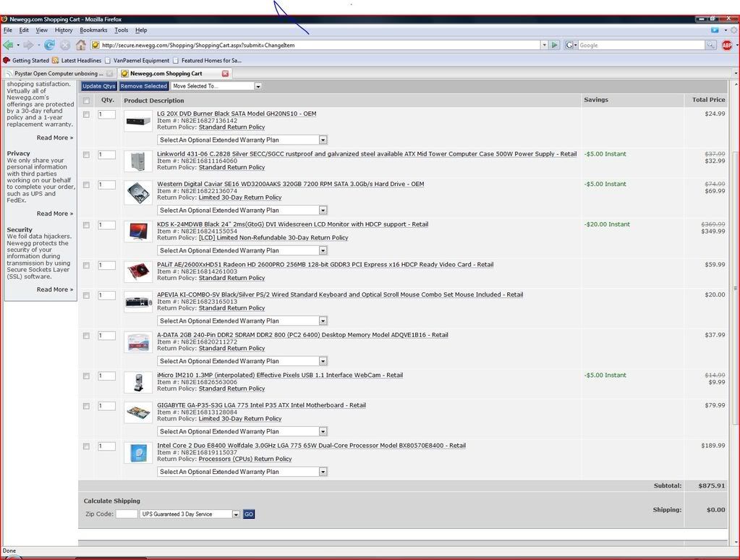Image resolution: width=740 pixels, height=560 pixels.
Task: Go back with the Firefox Back arrow
Action: [x=8, y=45]
